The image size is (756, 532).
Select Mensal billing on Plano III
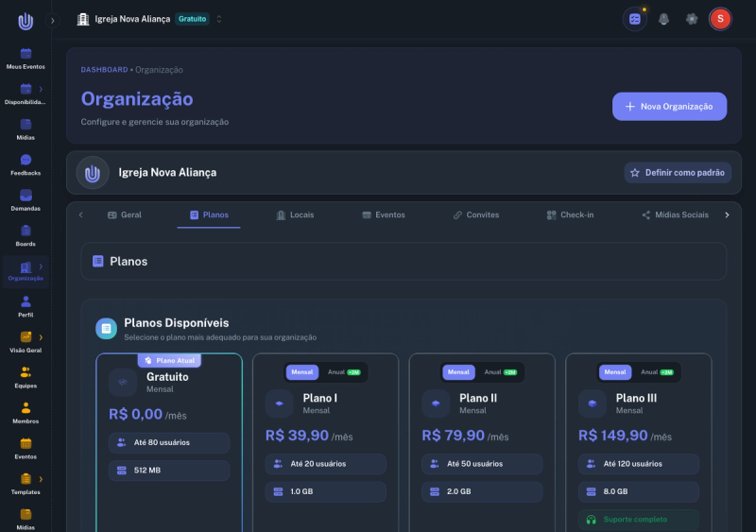point(615,372)
